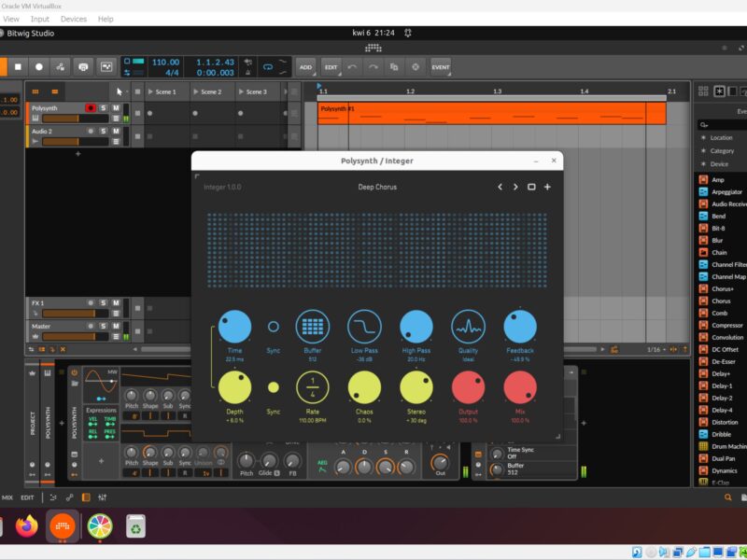Go to previous preset arrow in Integer

pyautogui.click(x=500, y=187)
